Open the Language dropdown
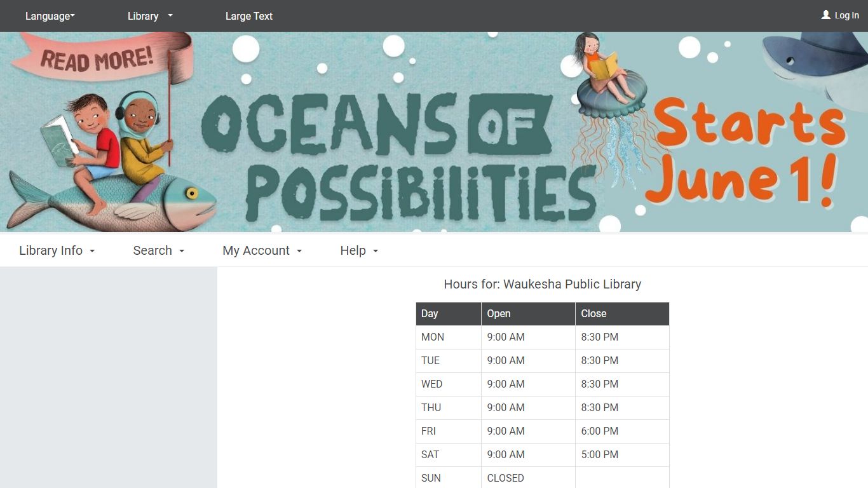 coord(50,16)
